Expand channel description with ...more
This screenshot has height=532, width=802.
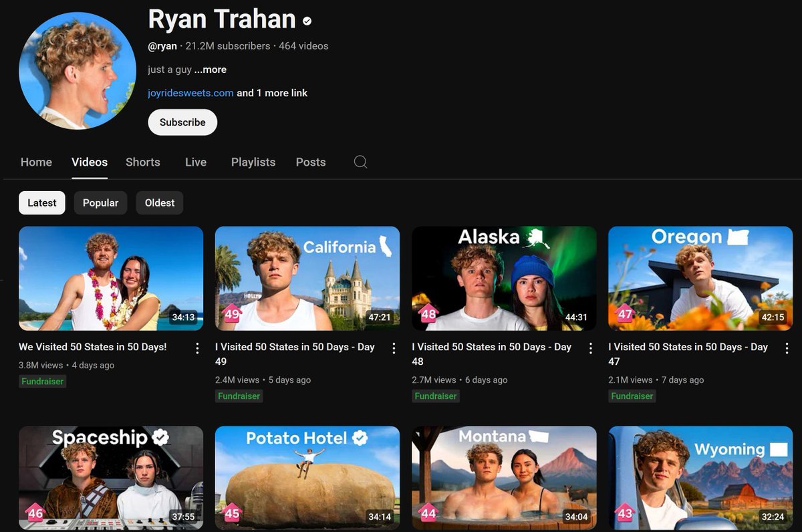pyautogui.click(x=211, y=70)
